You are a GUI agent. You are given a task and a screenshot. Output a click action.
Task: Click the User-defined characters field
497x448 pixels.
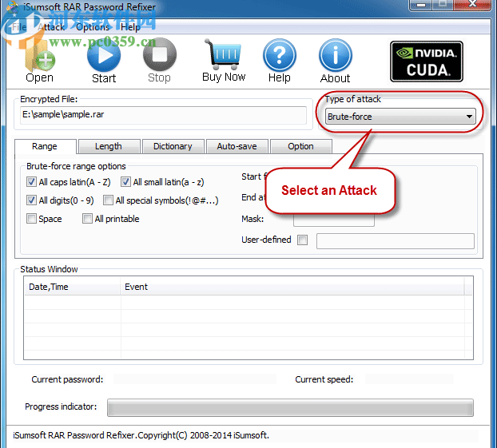tap(396, 241)
